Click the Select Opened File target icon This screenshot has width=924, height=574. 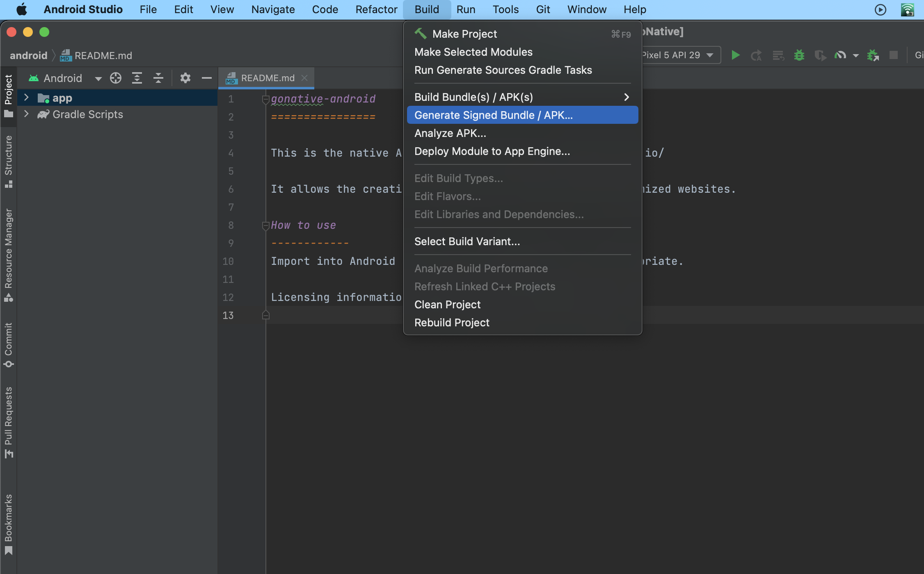coord(116,78)
